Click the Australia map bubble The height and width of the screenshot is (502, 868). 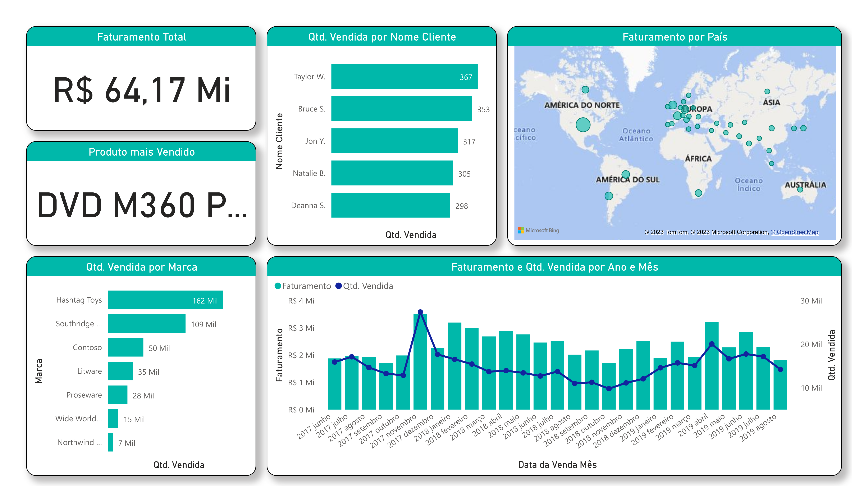coord(800,190)
